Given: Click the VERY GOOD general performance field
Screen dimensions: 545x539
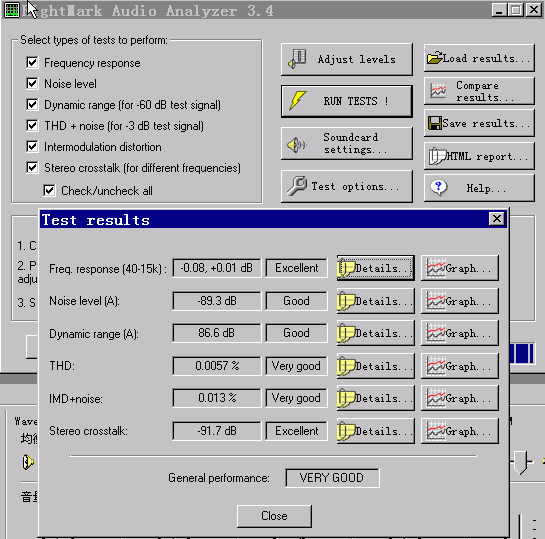Looking at the screenshot, I should (x=332, y=478).
